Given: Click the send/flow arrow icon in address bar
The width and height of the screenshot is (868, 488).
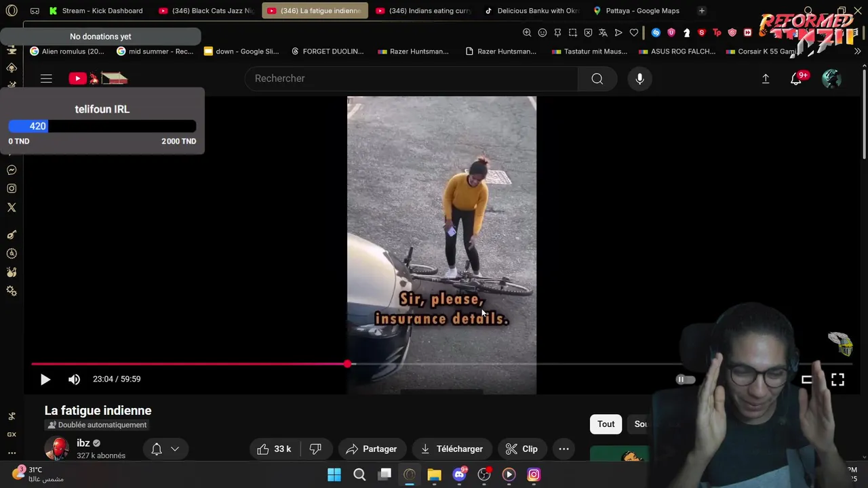Looking at the screenshot, I should (618, 33).
